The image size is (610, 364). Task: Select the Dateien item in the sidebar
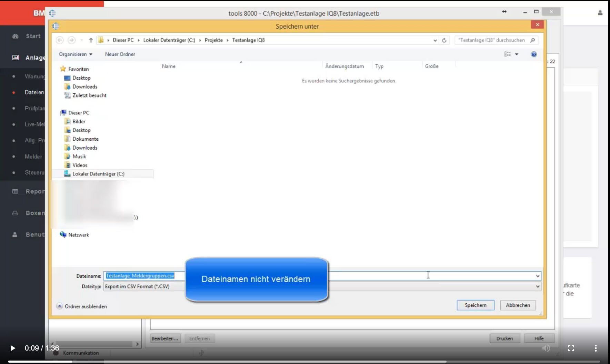pyautogui.click(x=34, y=92)
